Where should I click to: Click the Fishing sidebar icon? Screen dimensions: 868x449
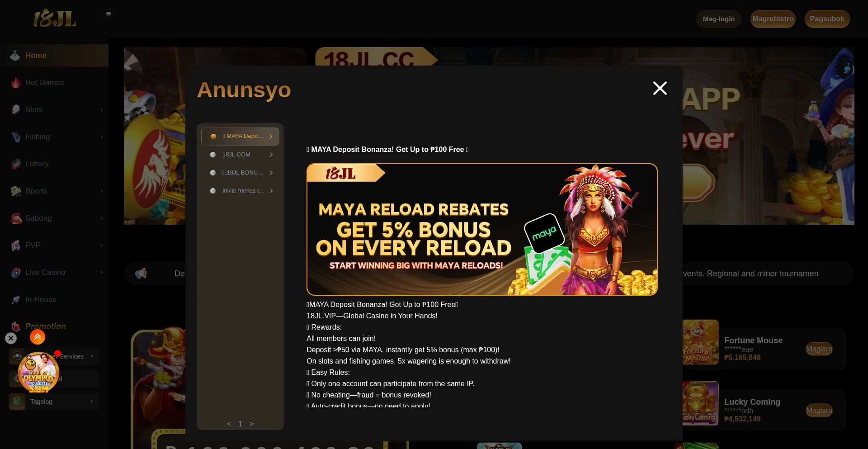point(15,137)
